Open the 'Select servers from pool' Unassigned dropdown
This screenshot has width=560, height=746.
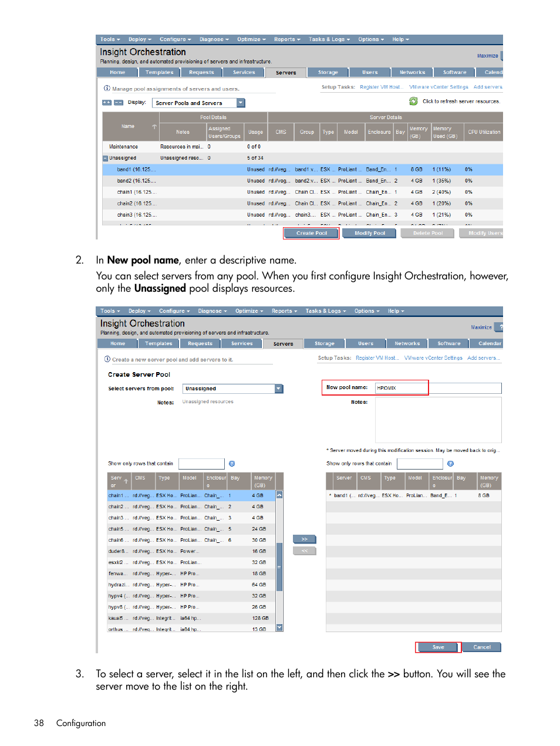point(279,389)
